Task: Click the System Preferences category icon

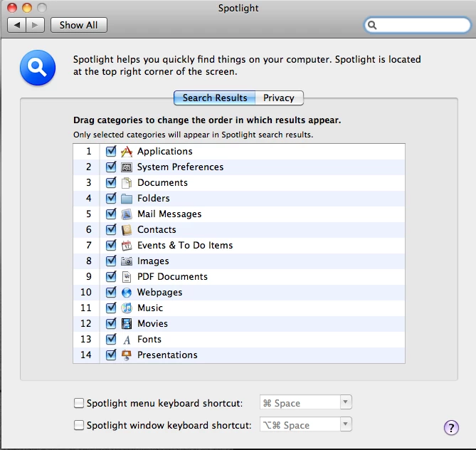Action: (x=127, y=167)
